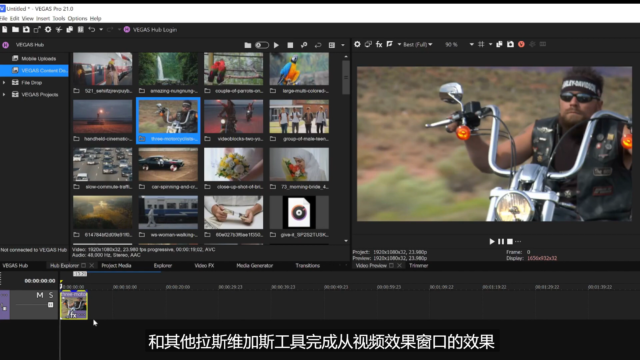640x360 pixels.
Task: Save preview snapshot to file icon
Action: pyautogui.click(x=510, y=44)
